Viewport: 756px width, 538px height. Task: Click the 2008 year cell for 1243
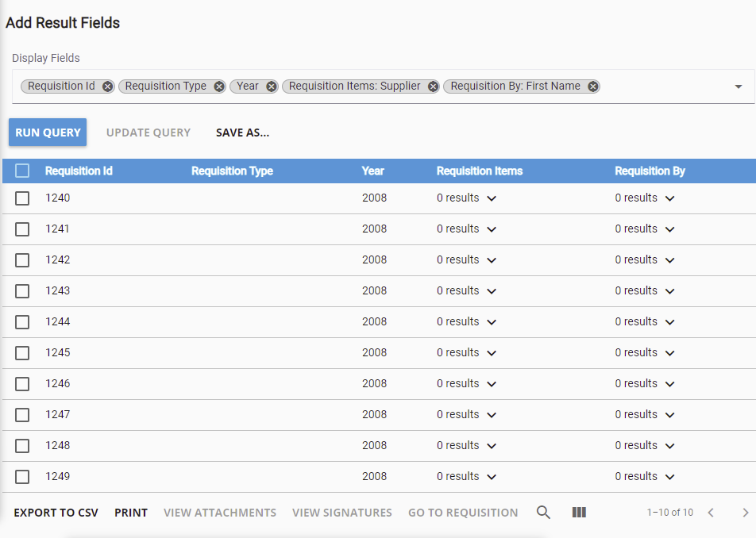(375, 291)
